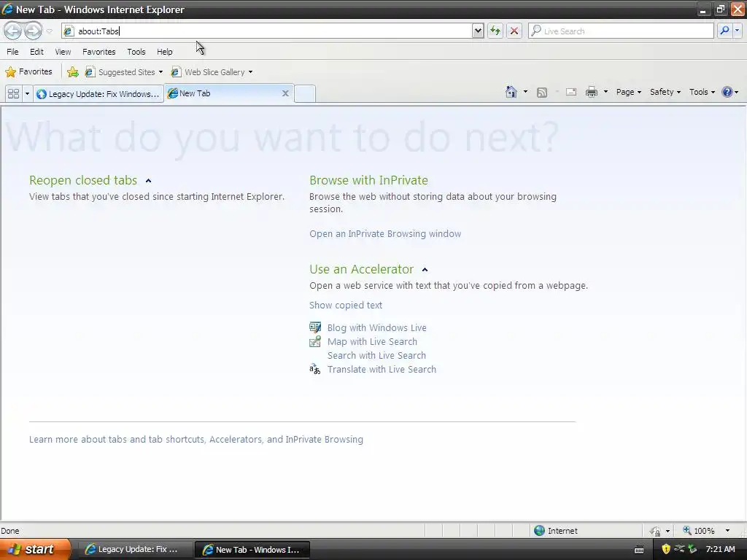Screen dimensions: 747x560
Task: Open the Web Slice Gallery item
Action: (212, 72)
